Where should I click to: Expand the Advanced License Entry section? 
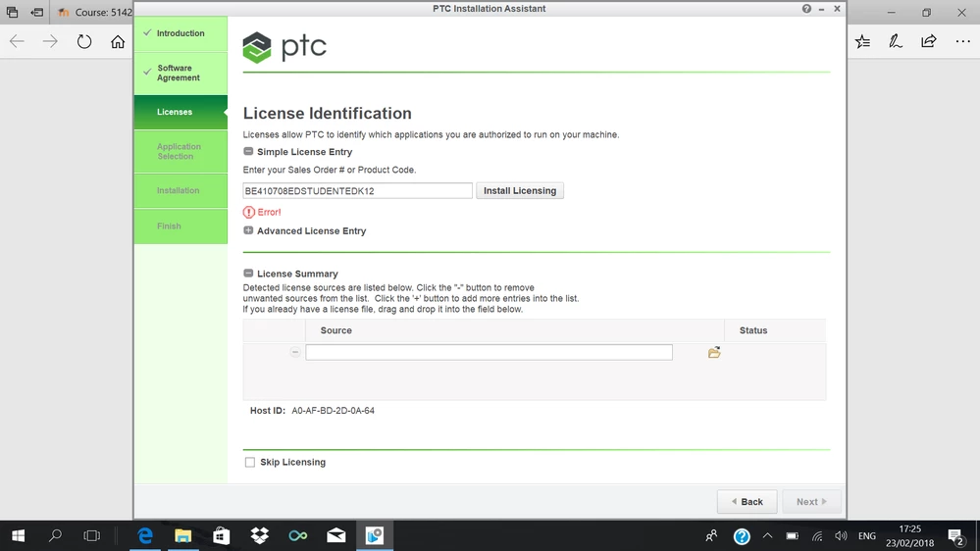[x=248, y=230]
